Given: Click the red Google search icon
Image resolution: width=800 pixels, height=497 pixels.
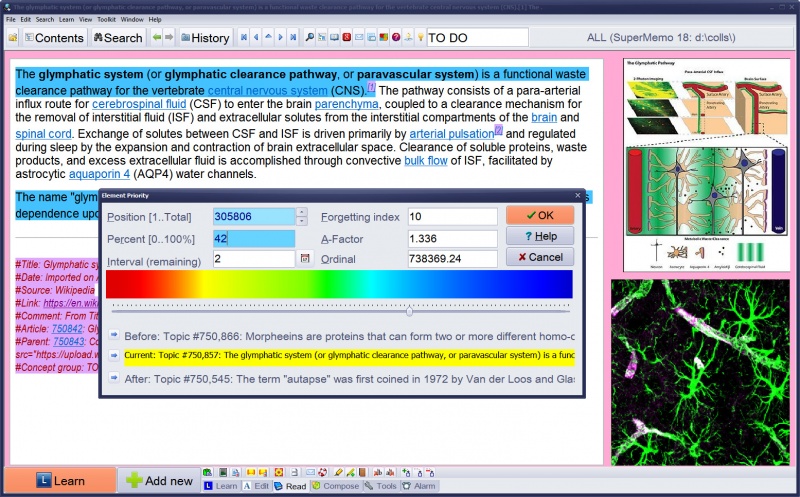Looking at the screenshot, I should (347, 37).
